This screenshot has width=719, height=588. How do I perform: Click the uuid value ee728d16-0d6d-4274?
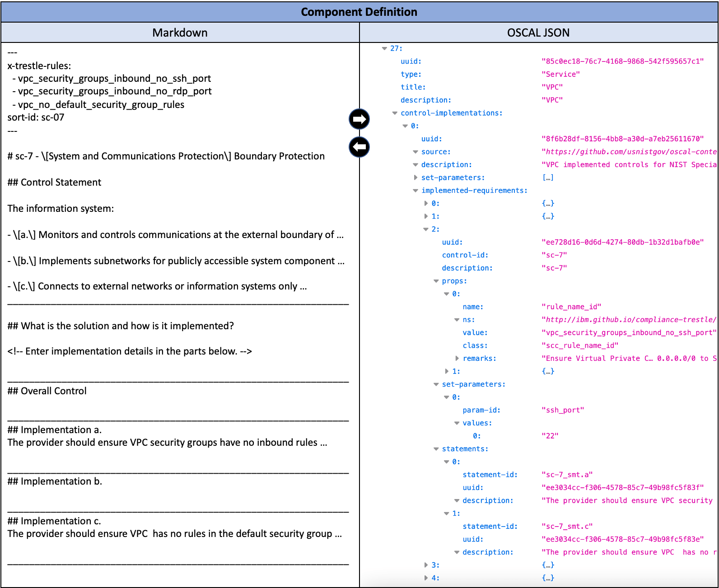pyautogui.click(x=622, y=242)
